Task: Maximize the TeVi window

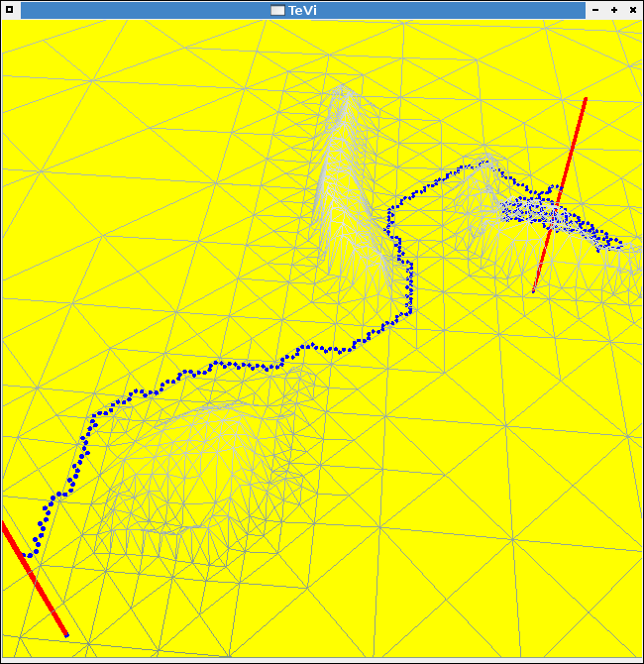Action: 614,10
